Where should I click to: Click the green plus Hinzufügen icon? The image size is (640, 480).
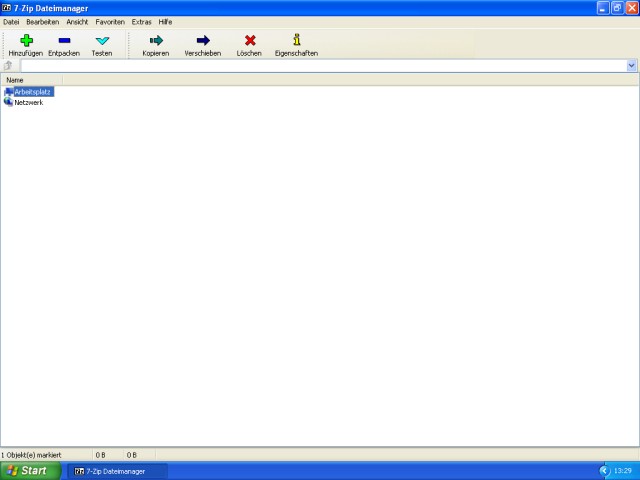27,40
